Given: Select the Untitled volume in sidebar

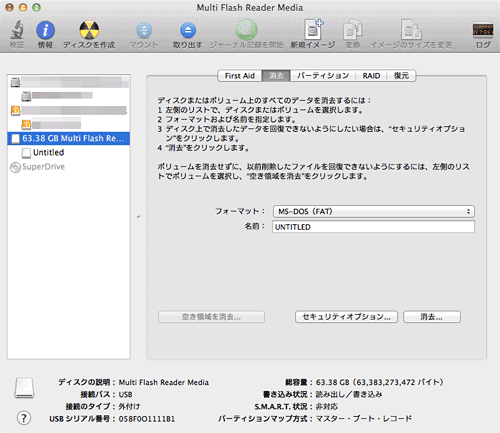Looking at the screenshot, I should (68, 153).
